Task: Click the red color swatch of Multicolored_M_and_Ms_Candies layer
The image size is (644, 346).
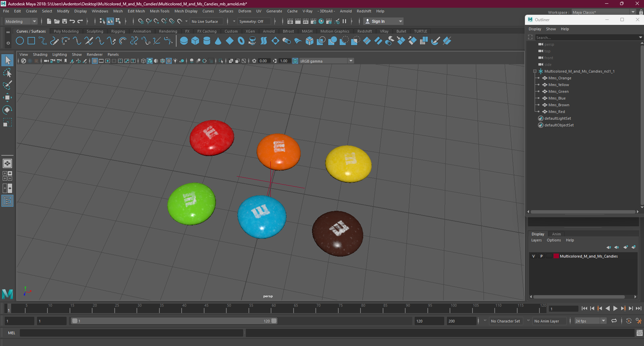Action: (x=556, y=256)
